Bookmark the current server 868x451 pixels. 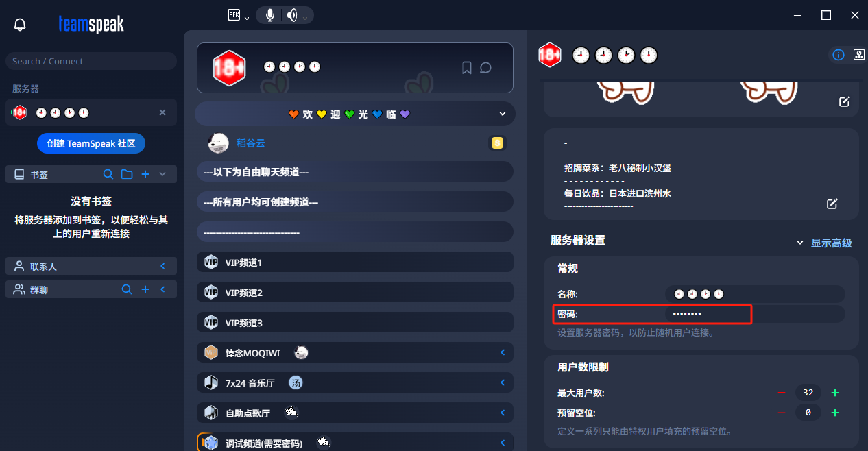[467, 68]
